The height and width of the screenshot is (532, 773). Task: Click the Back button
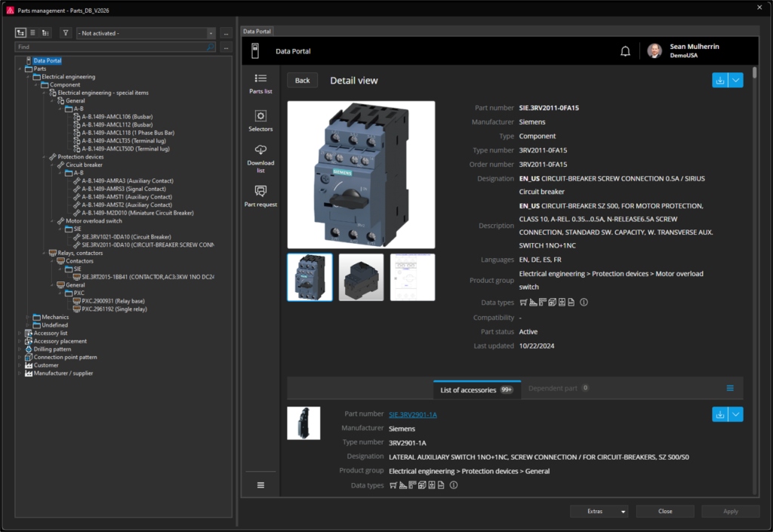(x=302, y=80)
